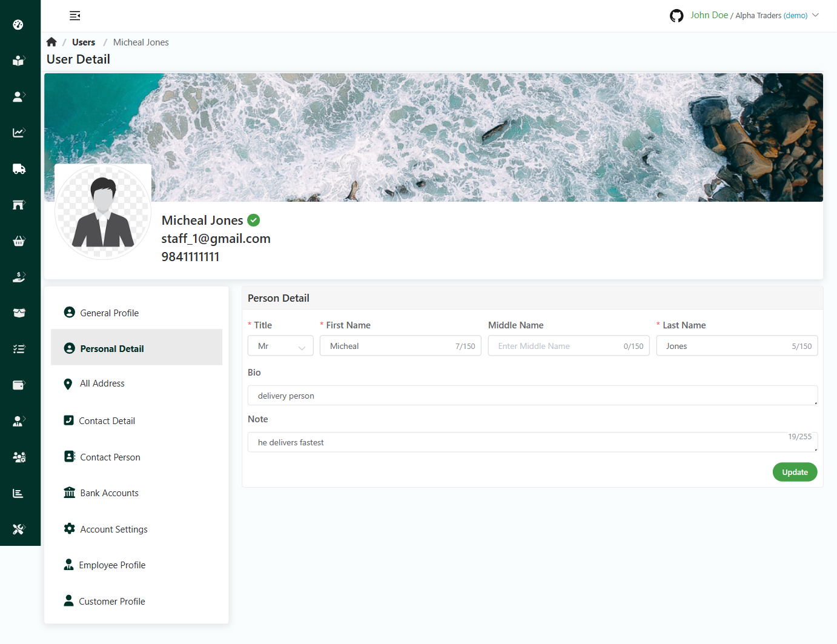Open the wallet icon in sidebar
This screenshot has height=644, width=837.
click(x=19, y=385)
